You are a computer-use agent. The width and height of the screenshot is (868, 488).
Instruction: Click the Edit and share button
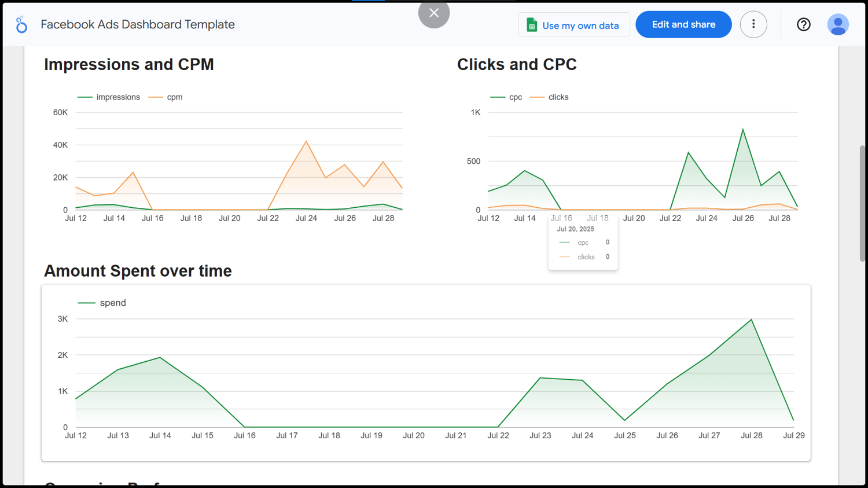[683, 24]
